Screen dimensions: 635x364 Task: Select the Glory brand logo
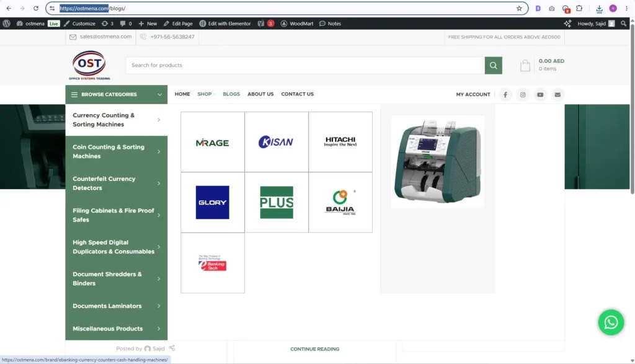[x=212, y=202]
